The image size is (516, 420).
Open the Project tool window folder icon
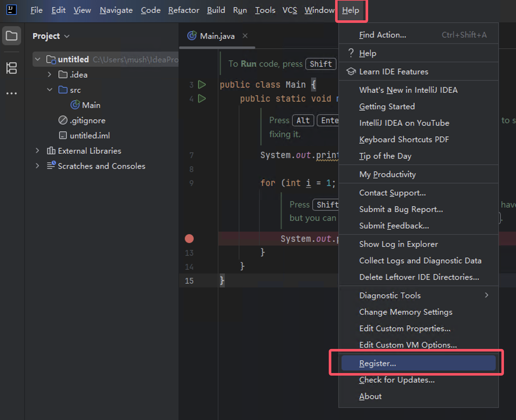pyautogui.click(x=12, y=36)
